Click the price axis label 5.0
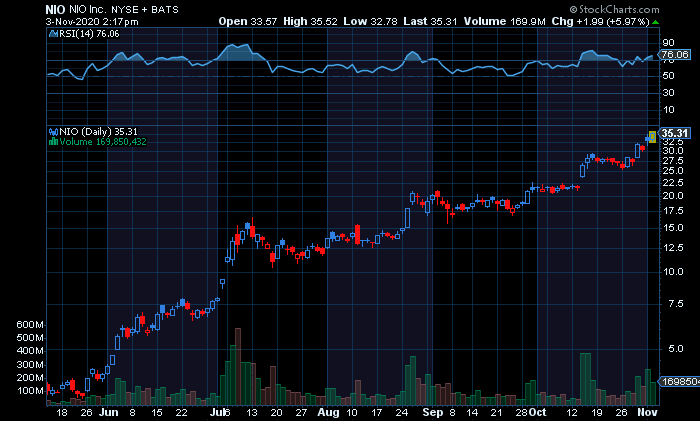Viewport: 700px width, 421px height. pyautogui.click(x=676, y=349)
